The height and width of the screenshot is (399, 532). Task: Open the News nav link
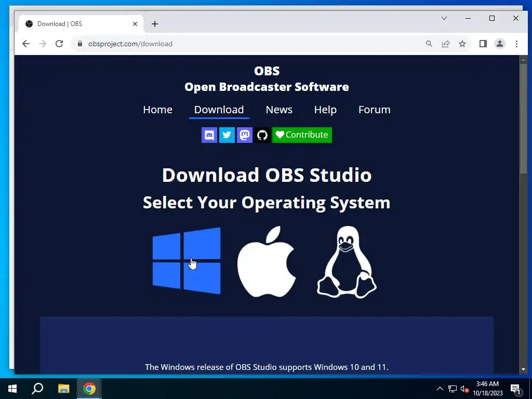click(279, 110)
